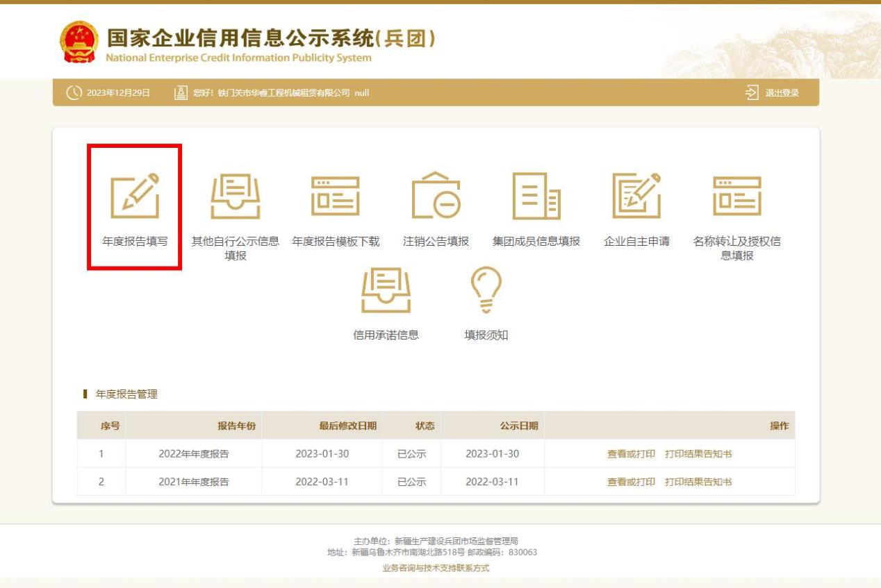This screenshot has height=588, width=881.
Task: Click the 报告年份 column header
Action: [236, 426]
